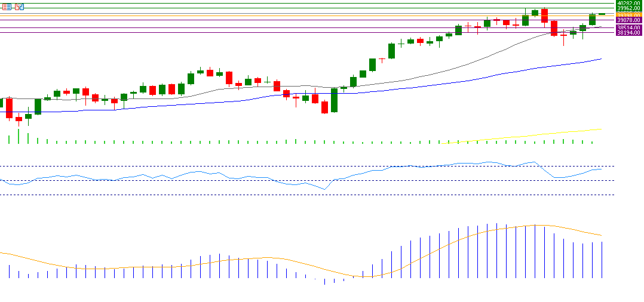Select the 39962.00 green price label
The image size is (644, 302).
click(x=628, y=8)
